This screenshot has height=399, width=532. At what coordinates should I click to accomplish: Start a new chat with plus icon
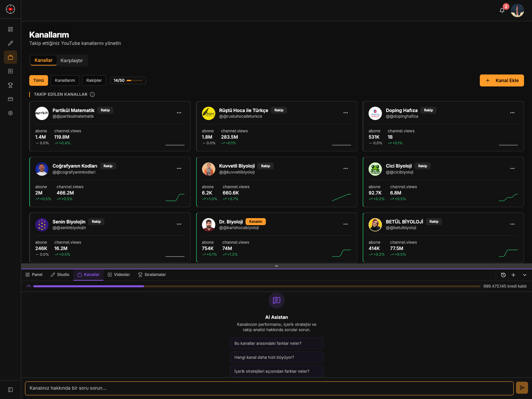(x=513, y=275)
